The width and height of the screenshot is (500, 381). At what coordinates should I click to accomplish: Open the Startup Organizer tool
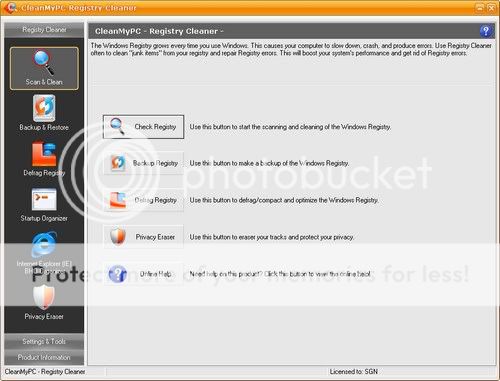tap(44, 205)
